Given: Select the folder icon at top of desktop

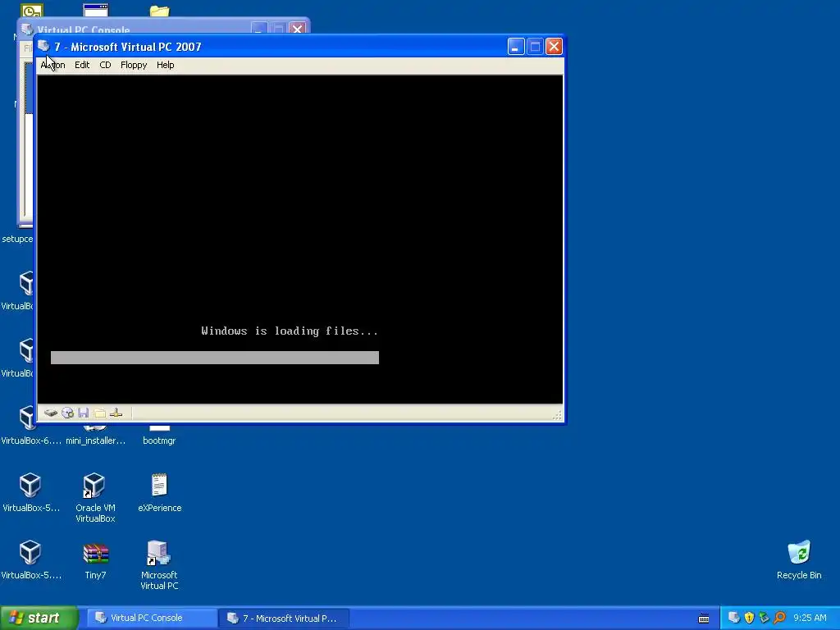Looking at the screenshot, I should 159,11.
